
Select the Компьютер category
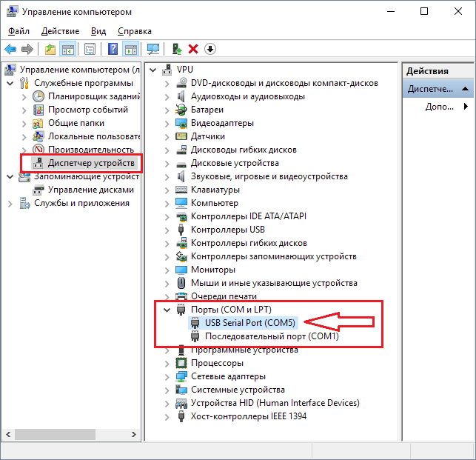[215, 203]
